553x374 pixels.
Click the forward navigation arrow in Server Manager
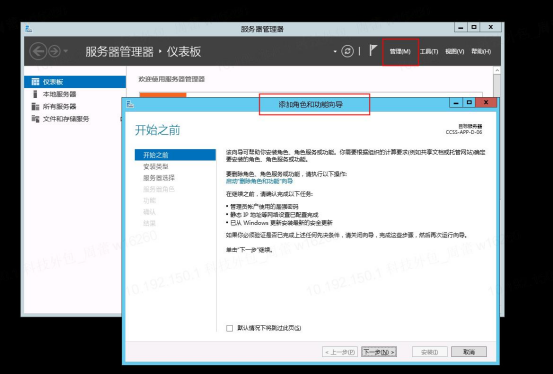point(54,52)
